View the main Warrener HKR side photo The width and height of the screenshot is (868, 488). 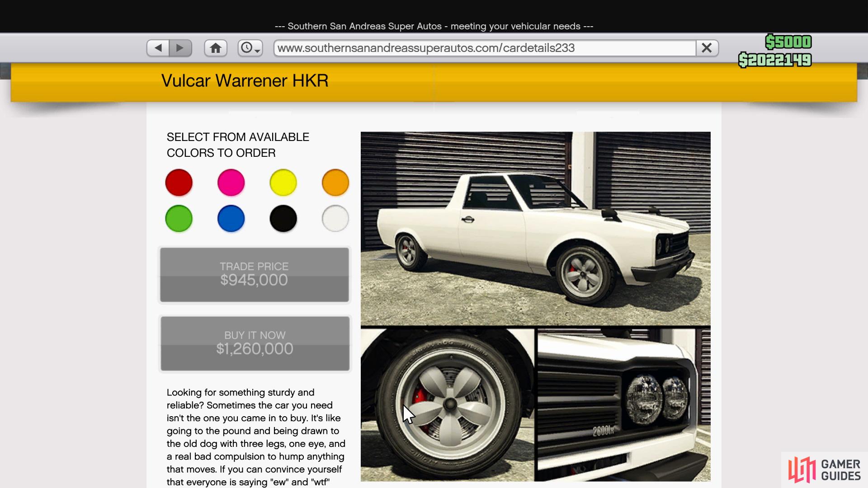(536, 228)
